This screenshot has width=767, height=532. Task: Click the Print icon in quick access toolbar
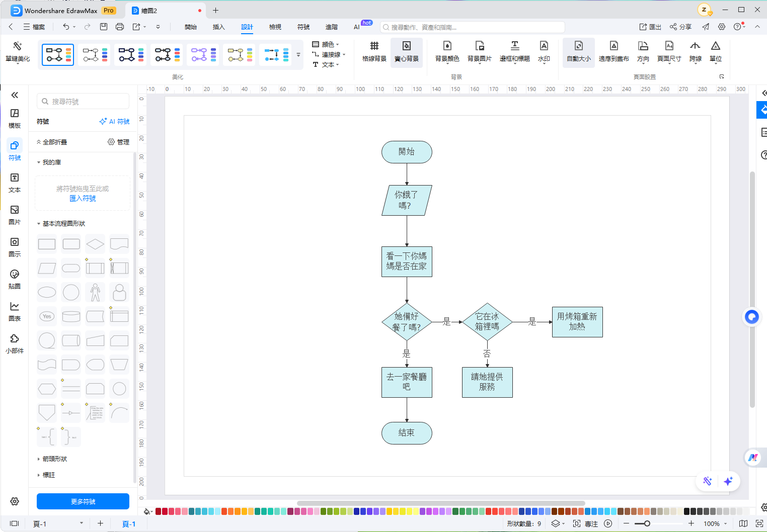[x=120, y=27]
